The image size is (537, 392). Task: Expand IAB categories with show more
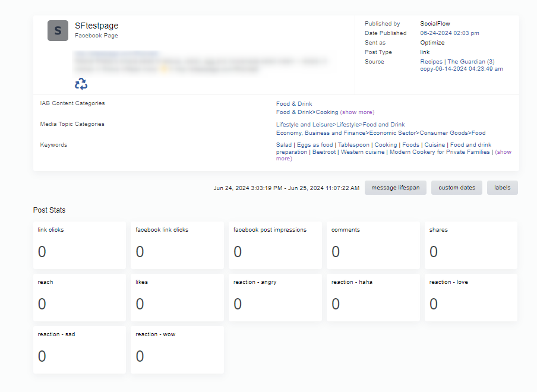(x=357, y=112)
